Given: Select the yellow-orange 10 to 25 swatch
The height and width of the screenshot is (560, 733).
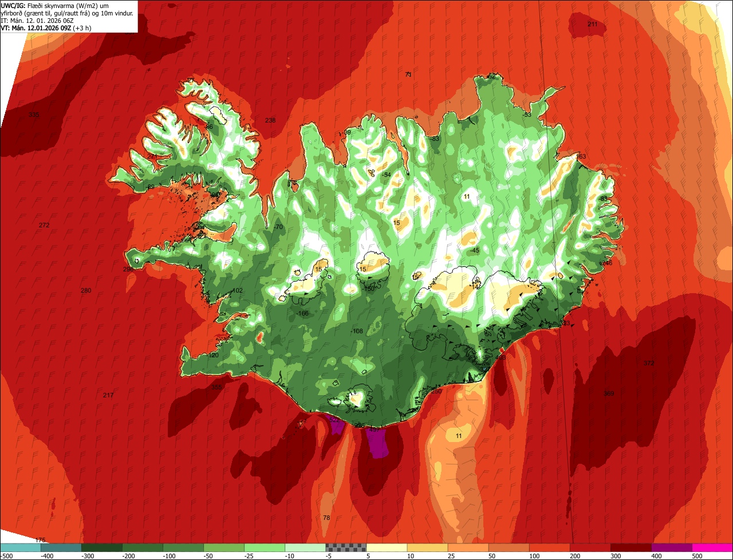Looking at the screenshot, I should tap(427, 547).
